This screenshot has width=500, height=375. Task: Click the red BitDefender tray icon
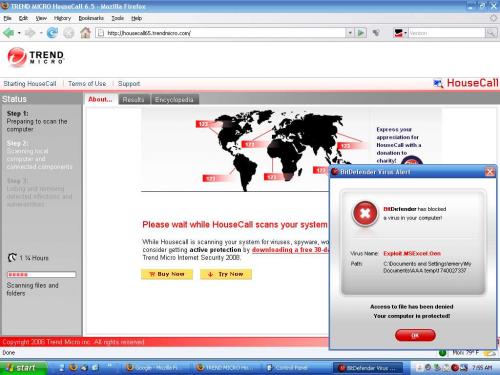point(455,368)
